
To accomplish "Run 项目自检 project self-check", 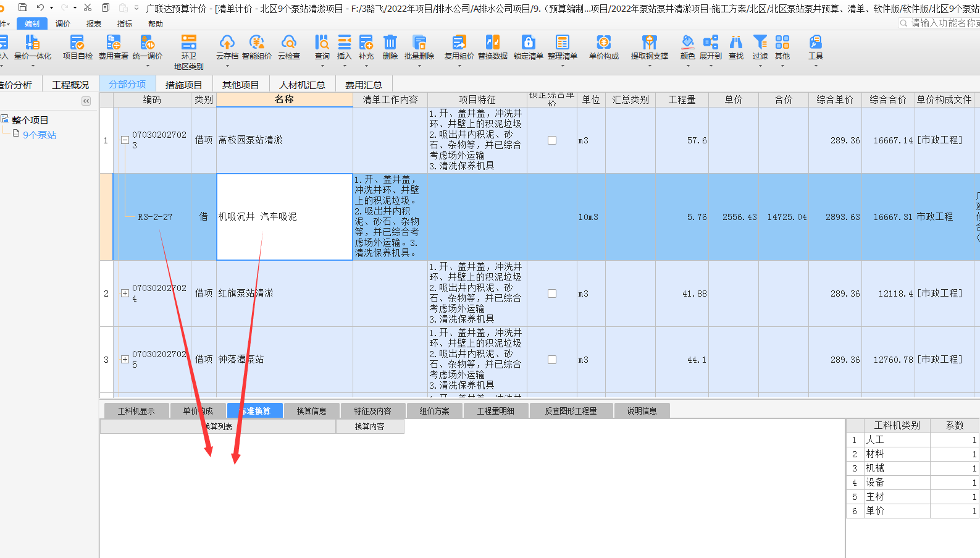I will click(x=77, y=47).
